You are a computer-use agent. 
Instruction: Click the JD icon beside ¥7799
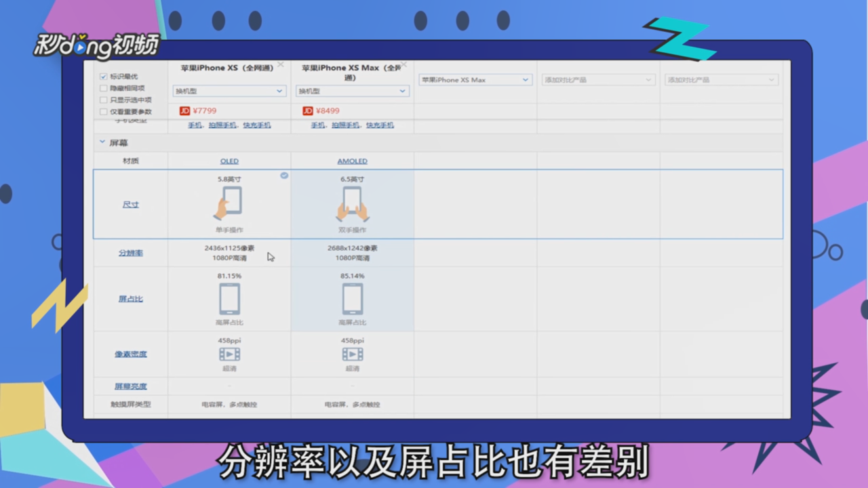click(184, 110)
